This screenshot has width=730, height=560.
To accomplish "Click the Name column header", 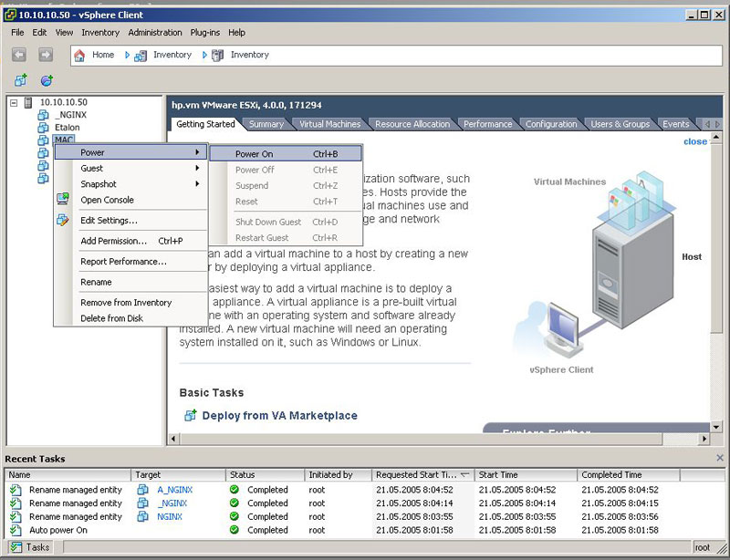I will click(x=68, y=475).
